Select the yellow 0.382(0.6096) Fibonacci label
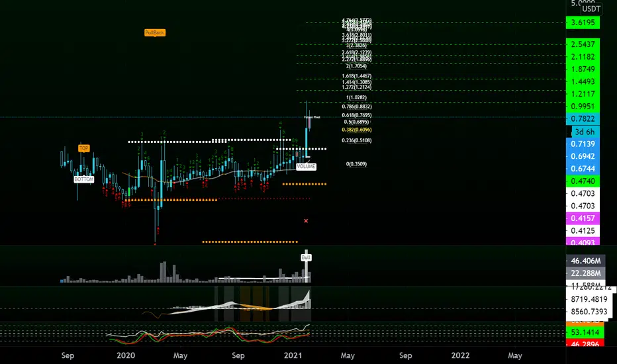This screenshot has height=364, width=617. click(x=357, y=130)
